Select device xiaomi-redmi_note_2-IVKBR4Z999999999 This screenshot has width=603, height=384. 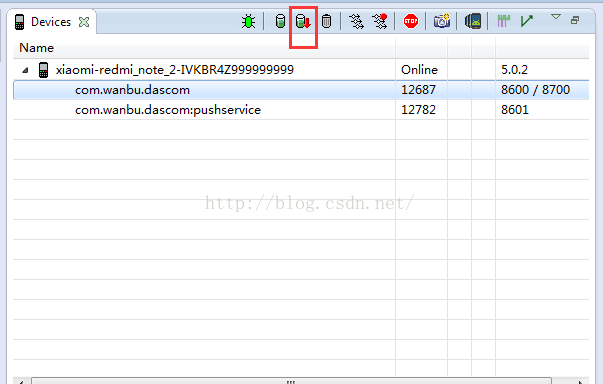pyautogui.click(x=175, y=70)
